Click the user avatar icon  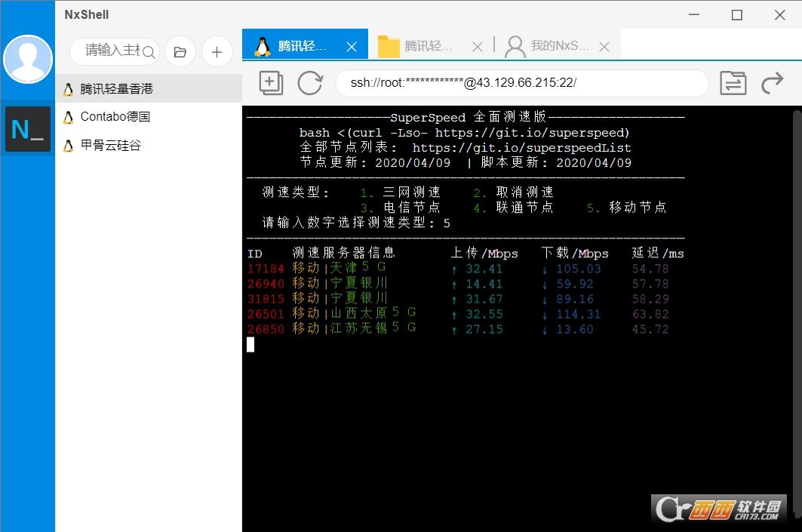coord(28,59)
